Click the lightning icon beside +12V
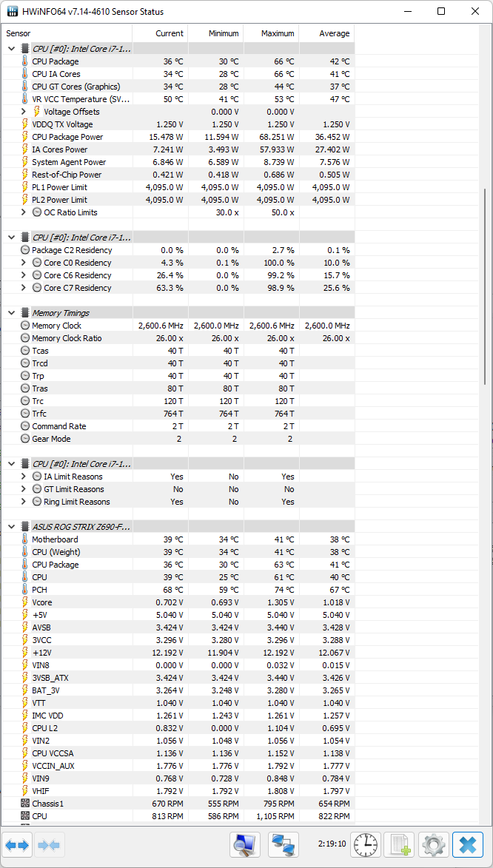Image resolution: width=493 pixels, height=868 pixels. pyautogui.click(x=25, y=653)
